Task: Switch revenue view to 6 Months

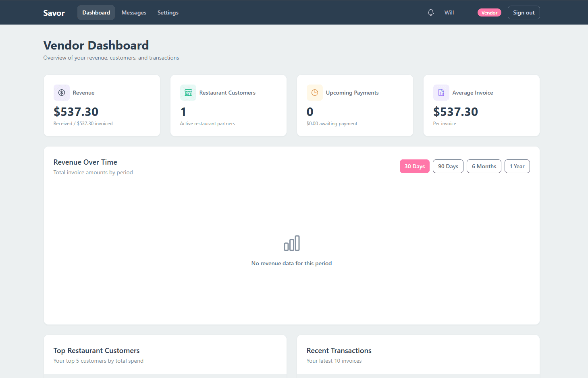Action: click(484, 166)
